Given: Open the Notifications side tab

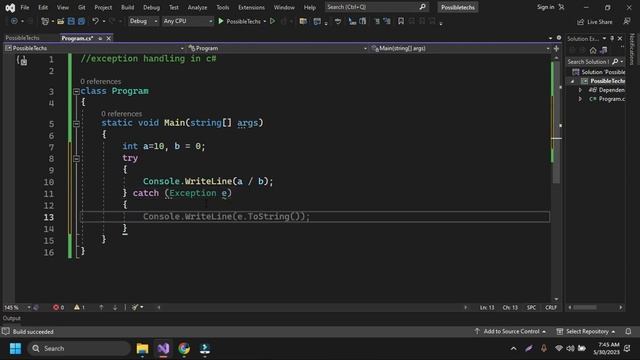Looking at the screenshot, I should point(632,49).
